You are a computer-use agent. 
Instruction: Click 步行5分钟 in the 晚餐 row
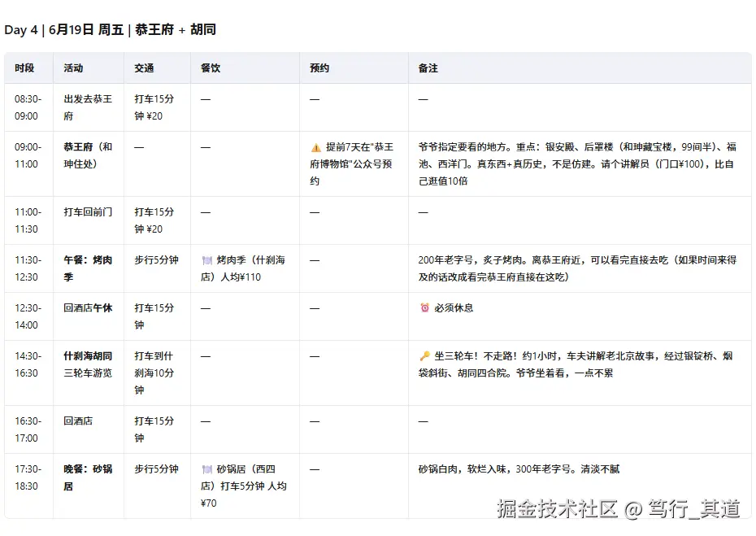(156, 469)
